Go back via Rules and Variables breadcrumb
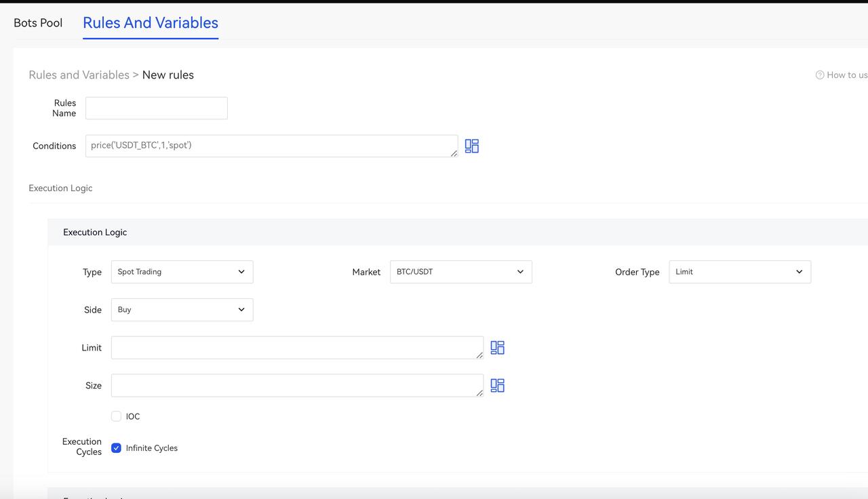This screenshot has height=499, width=868. coord(79,75)
